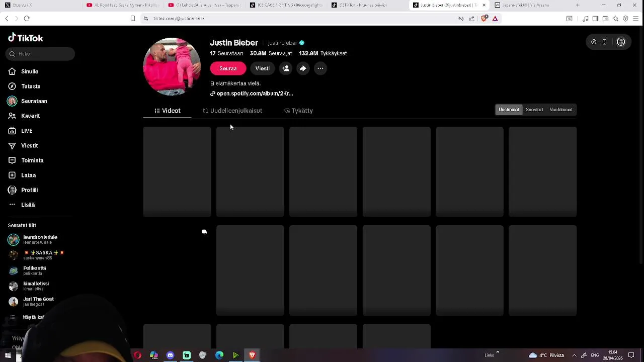Open leandrosturiale followed account
Image resolution: width=644 pixels, height=362 pixels.
33,239
